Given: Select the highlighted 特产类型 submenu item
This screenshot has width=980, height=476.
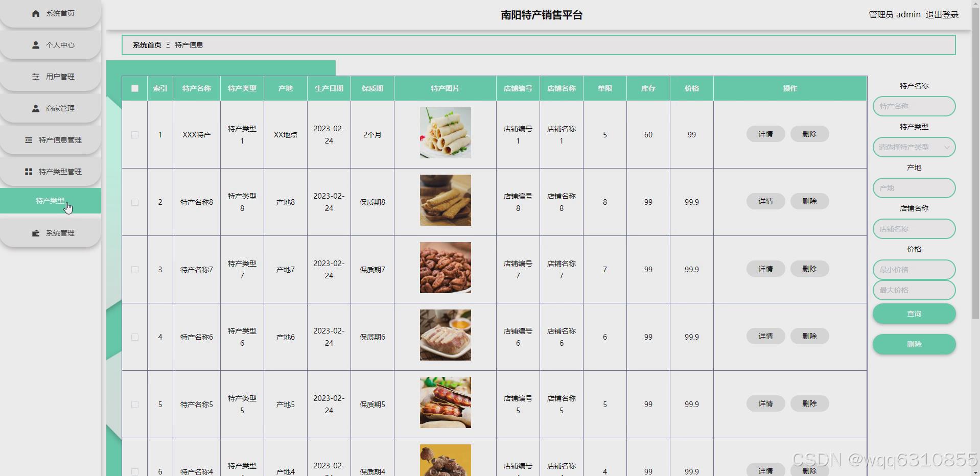Looking at the screenshot, I should coord(51,201).
